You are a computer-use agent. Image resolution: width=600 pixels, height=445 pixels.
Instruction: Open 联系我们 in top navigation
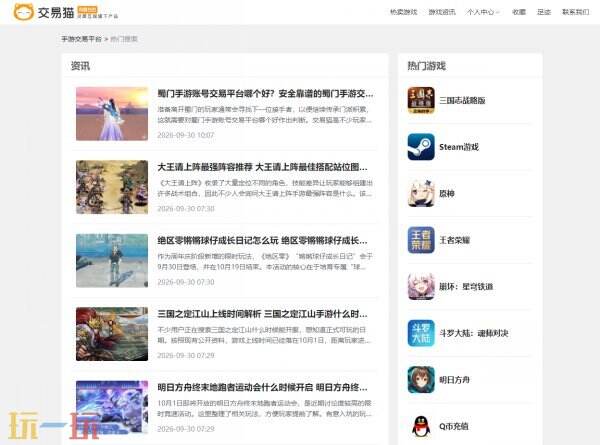(x=575, y=12)
